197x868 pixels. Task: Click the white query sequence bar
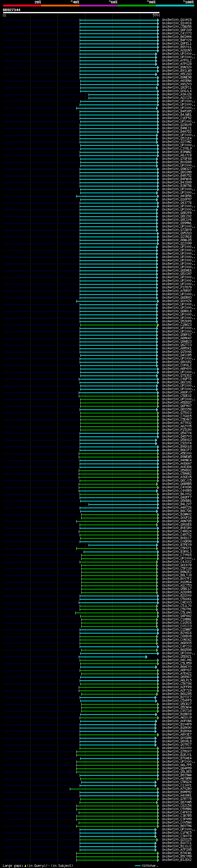coord(81,13)
